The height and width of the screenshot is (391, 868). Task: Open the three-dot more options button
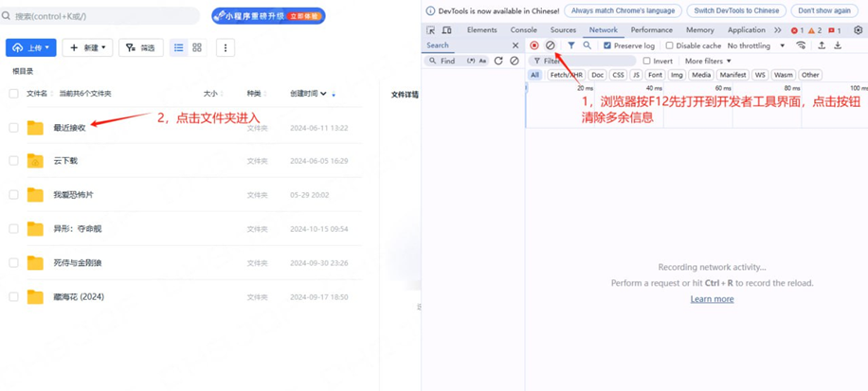click(x=225, y=47)
